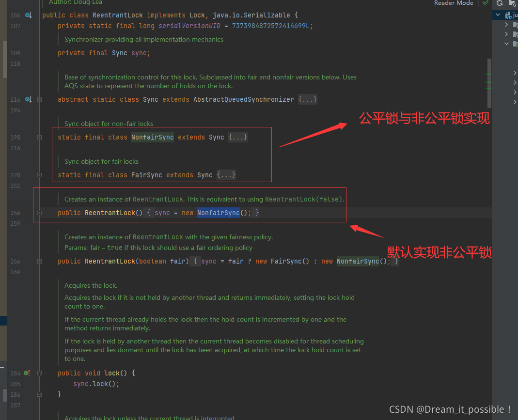Click the module icon of the highlighted ju node
Viewport: 518px width, 420px height.
tap(507, 15)
